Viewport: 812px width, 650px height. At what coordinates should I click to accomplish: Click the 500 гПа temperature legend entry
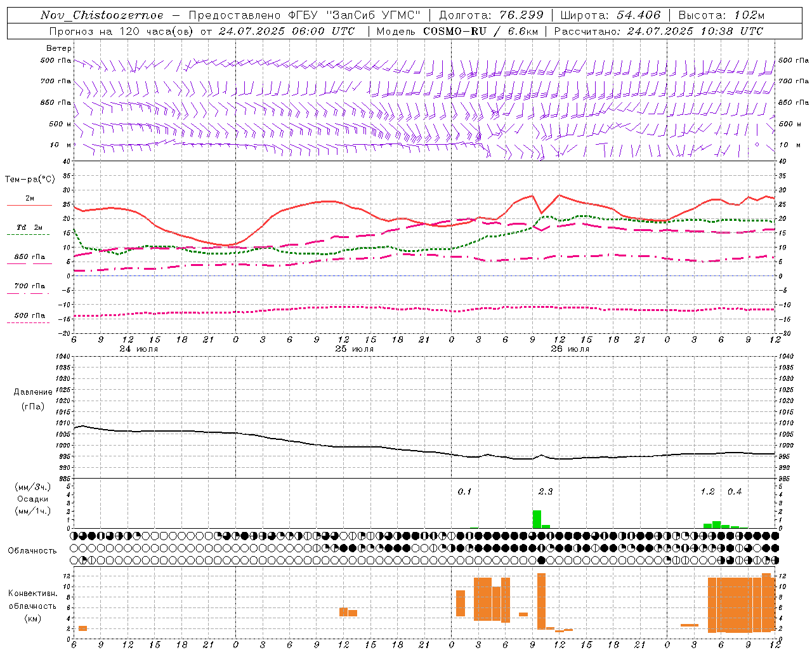30,315
